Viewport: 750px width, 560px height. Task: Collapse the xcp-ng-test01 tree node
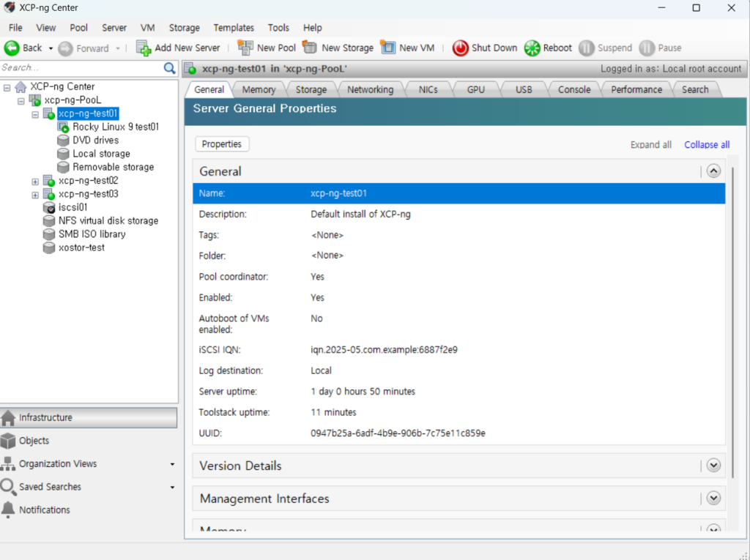(x=35, y=114)
